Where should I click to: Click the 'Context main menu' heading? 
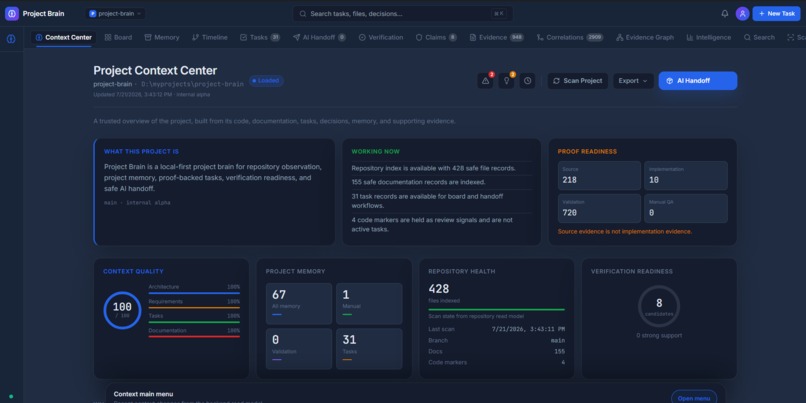pos(143,394)
